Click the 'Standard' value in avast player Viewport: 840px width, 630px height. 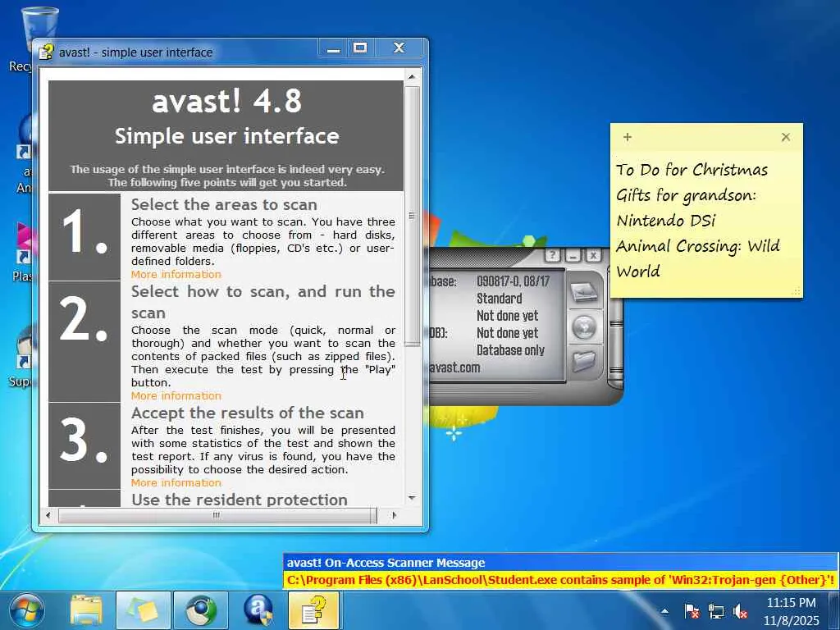500,299
